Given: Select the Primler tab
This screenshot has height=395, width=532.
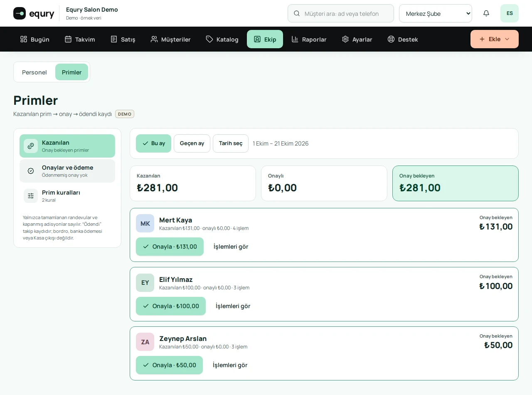Looking at the screenshot, I should pos(71,72).
